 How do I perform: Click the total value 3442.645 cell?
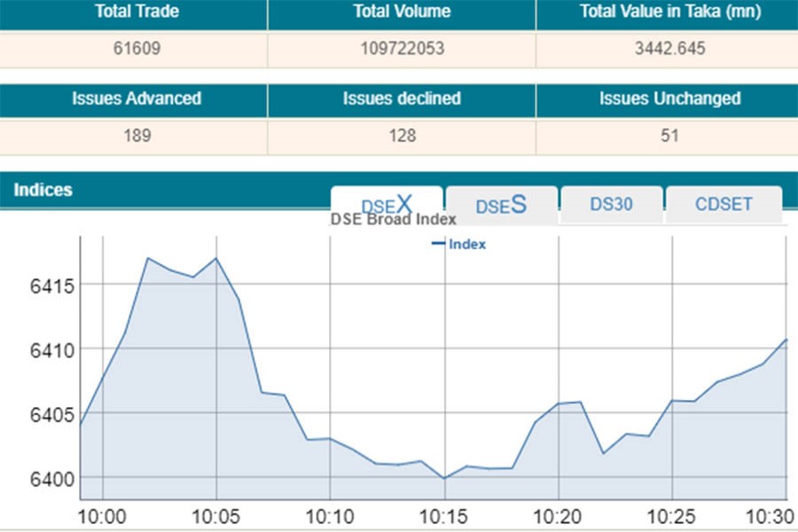point(667,49)
